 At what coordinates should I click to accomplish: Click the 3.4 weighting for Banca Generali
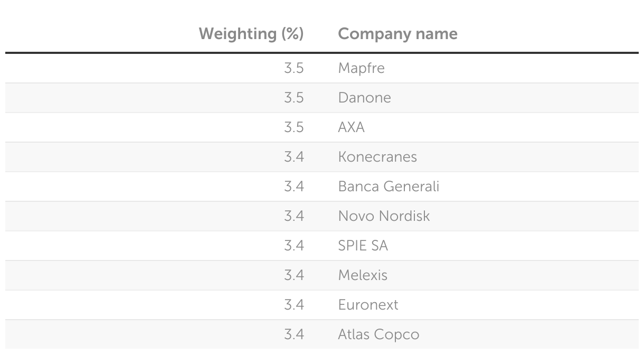[x=294, y=187]
